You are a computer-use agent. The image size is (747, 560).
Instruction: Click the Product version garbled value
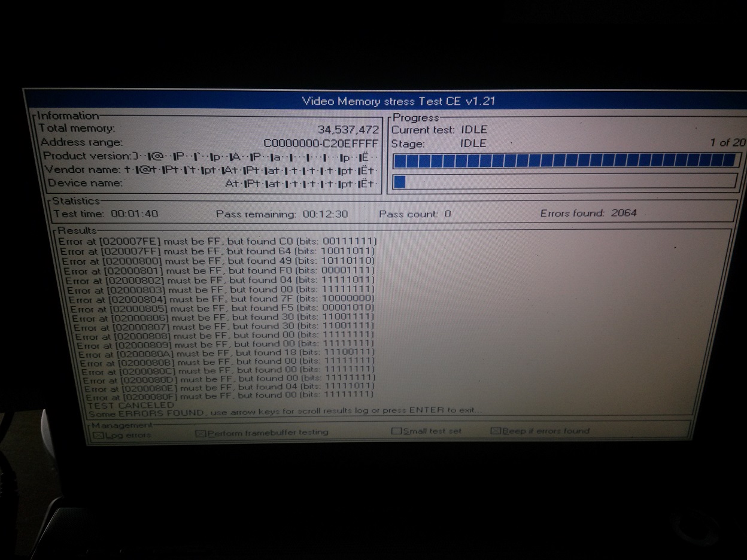[255, 157]
